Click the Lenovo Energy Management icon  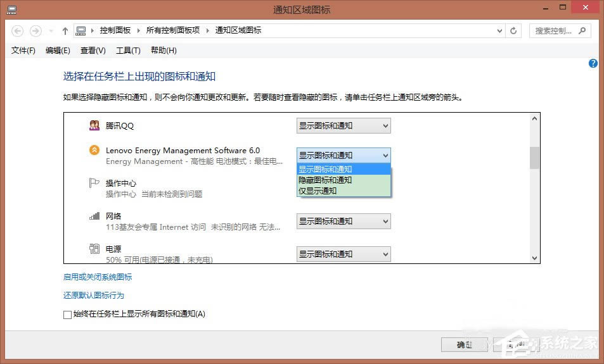(x=94, y=150)
